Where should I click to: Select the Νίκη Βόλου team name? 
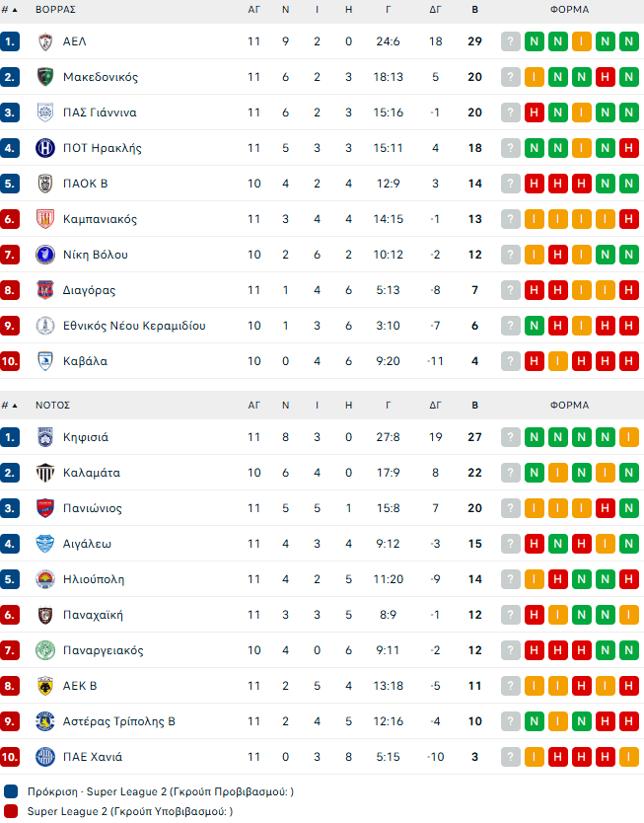[96, 255]
